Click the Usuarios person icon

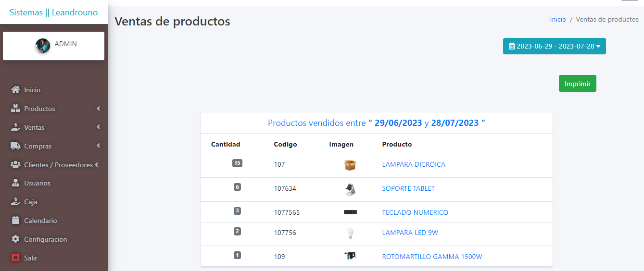tap(15, 183)
